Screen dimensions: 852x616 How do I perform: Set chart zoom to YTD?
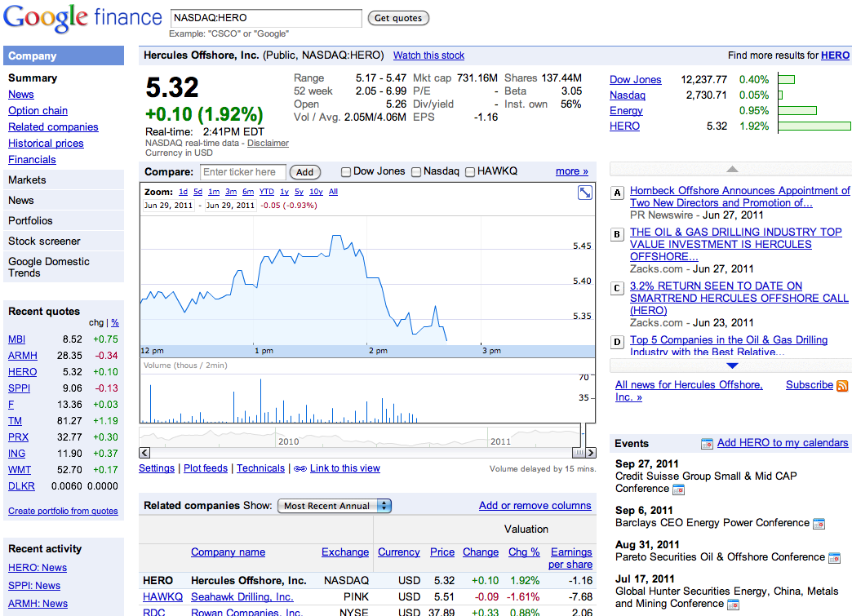pyautogui.click(x=266, y=192)
